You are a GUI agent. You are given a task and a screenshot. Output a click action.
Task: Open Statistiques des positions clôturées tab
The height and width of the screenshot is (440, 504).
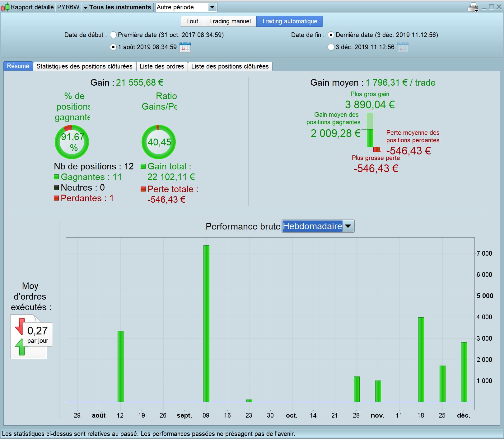[x=84, y=66]
